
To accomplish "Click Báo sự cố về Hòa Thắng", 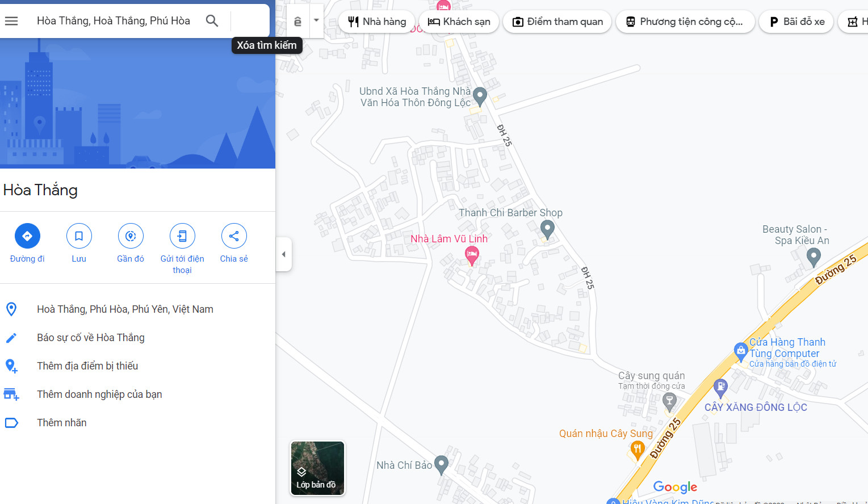I will (91, 338).
